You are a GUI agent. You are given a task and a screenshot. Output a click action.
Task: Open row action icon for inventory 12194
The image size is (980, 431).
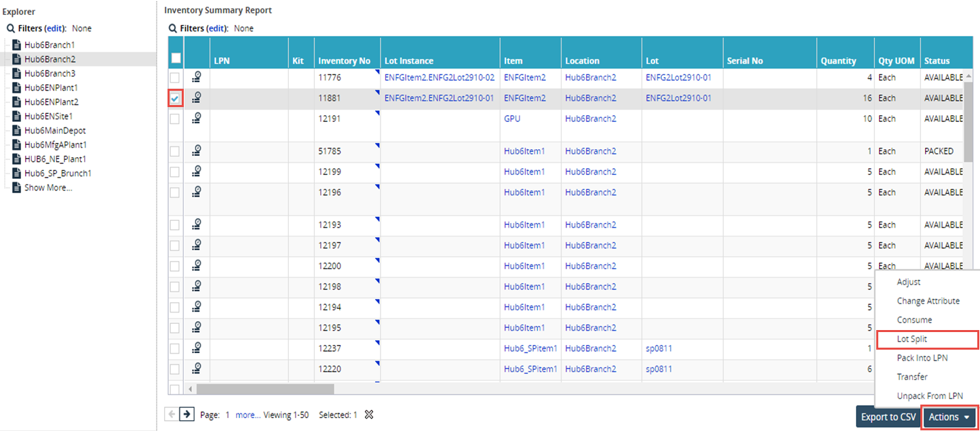pos(197,308)
